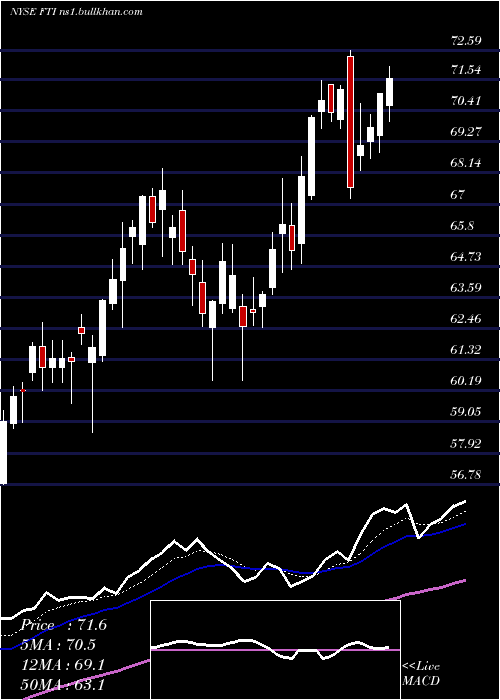Image resolution: width=500 pixels, height=700 pixels.
Task: Click the 60.19 price axis label
Action: (466, 381)
